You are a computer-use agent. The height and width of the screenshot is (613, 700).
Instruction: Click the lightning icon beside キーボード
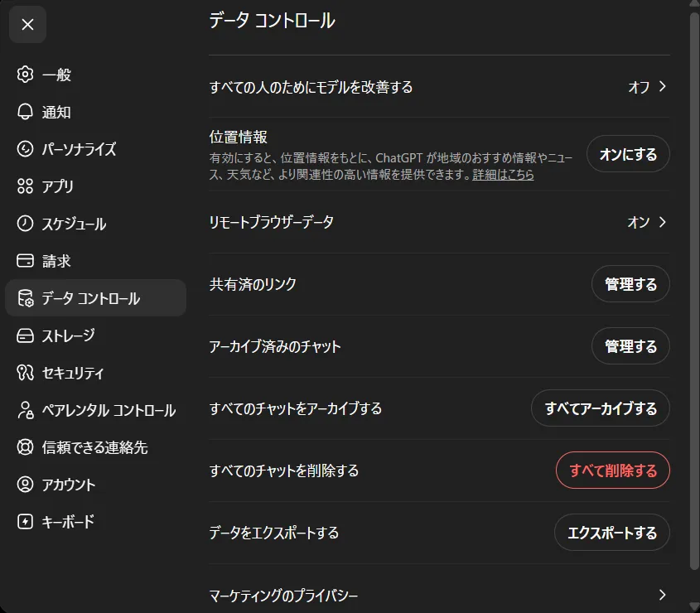point(25,522)
